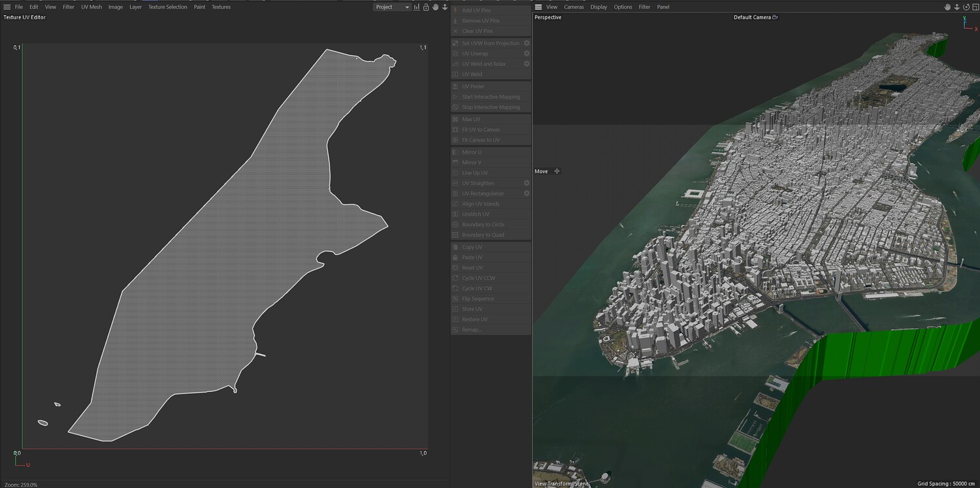980x488 pixels.
Task: Open settings gear for Set UVW from Projection
Action: click(527, 43)
